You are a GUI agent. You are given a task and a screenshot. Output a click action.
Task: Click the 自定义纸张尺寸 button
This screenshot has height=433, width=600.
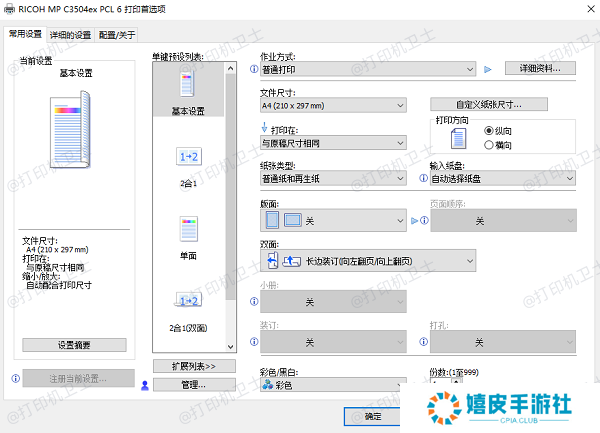click(489, 104)
